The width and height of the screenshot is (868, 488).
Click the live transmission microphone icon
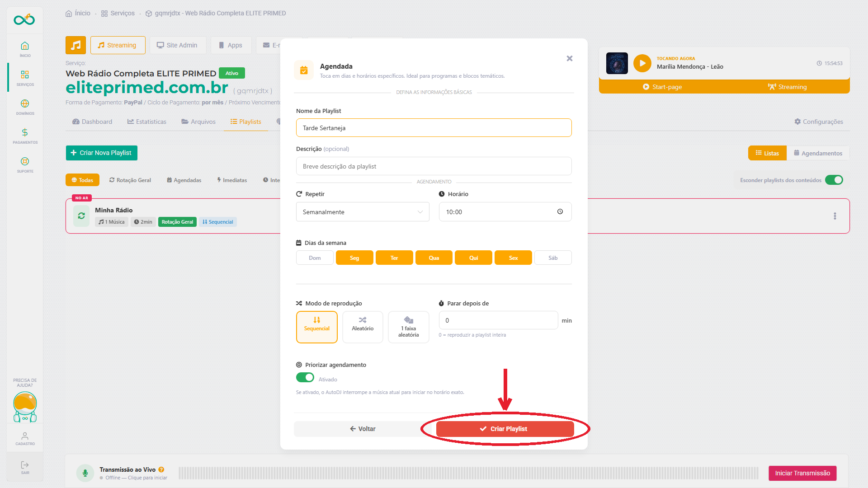tap(85, 473)
